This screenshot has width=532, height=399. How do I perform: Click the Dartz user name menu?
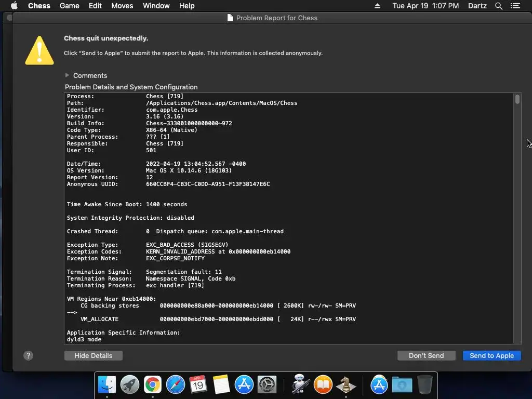pos(477,6)
